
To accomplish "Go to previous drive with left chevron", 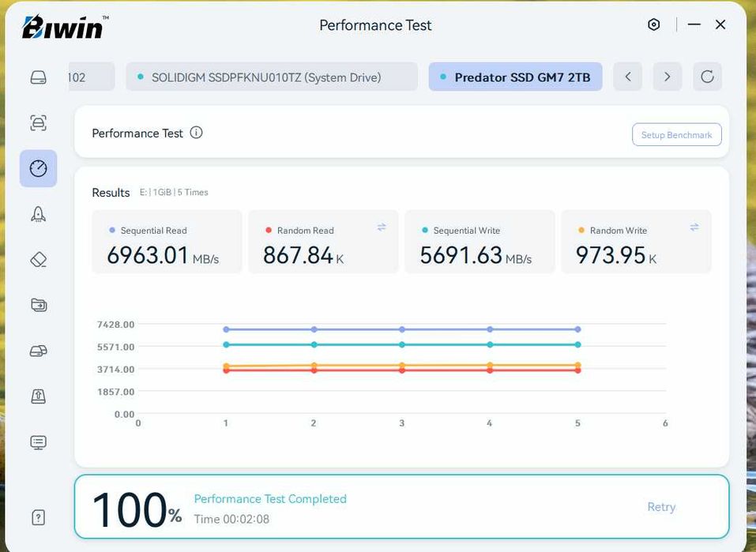I will coord(628,77).
